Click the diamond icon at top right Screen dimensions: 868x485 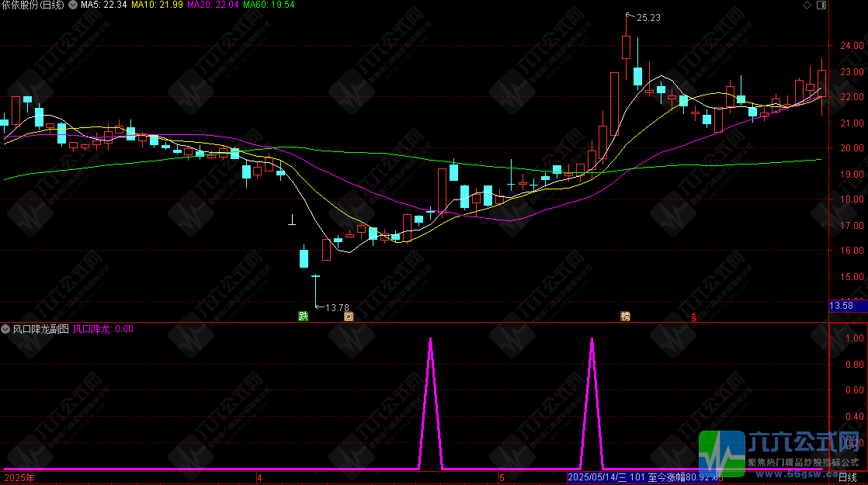[807, 5]
